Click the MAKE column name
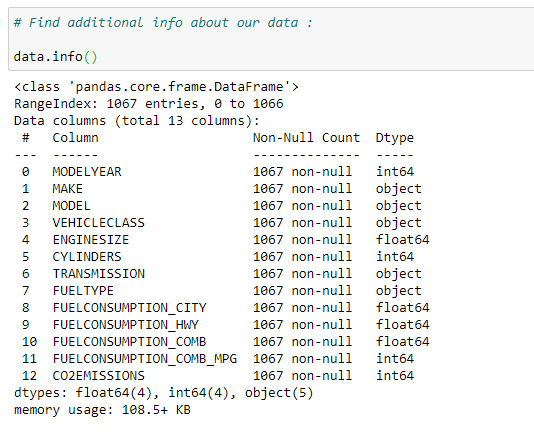The image size is (534, 435). click(x=67, y=189)
